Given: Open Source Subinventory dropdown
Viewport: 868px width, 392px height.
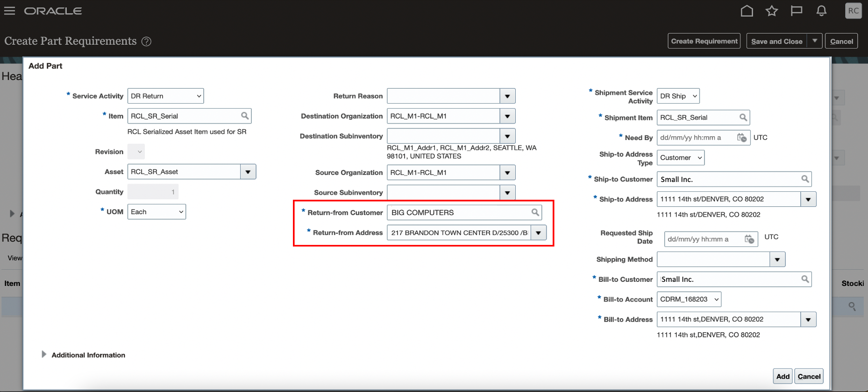Looking at the screenshot, I should [x=507, y=192].
